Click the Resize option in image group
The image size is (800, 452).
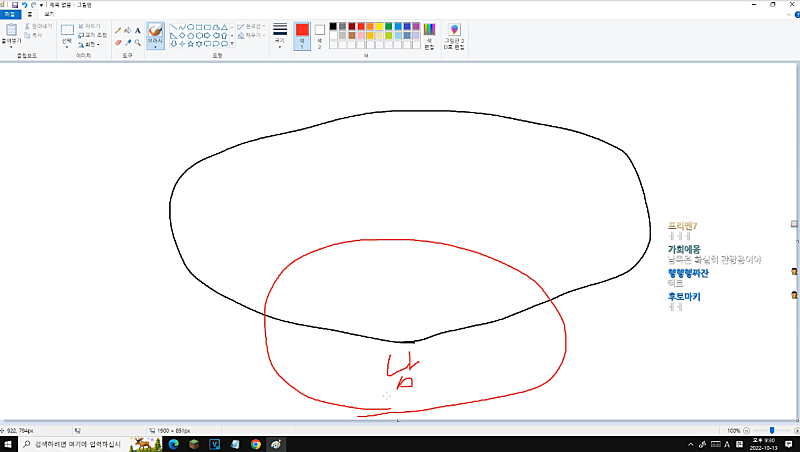(92, 35)
